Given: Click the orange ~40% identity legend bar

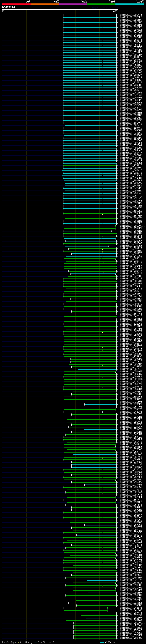Looking at the screenshot, I should coord(45,4).
